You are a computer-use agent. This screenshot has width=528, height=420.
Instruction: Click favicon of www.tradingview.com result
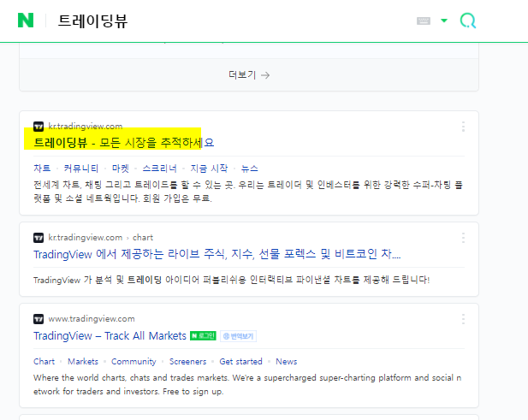(x=39, y=319)
